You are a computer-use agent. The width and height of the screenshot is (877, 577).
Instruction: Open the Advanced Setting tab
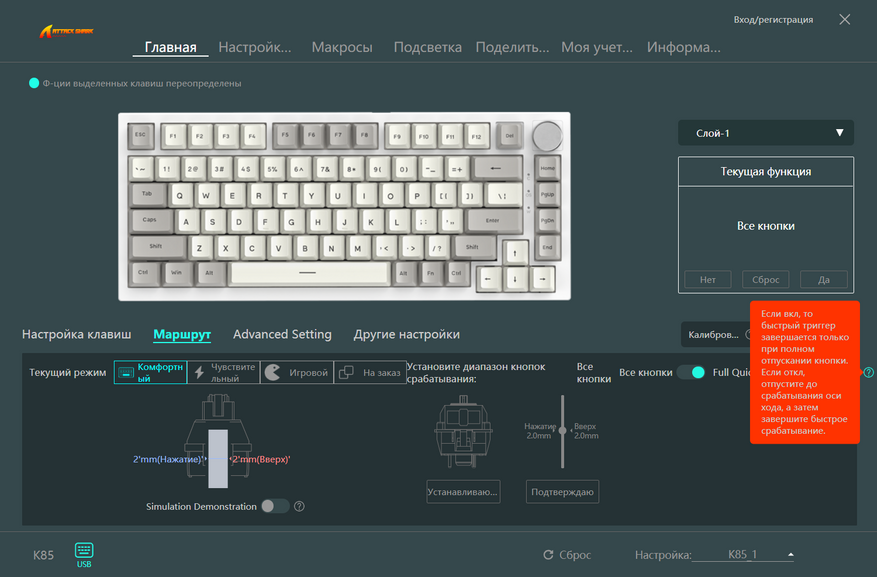(x=282, y=334)
